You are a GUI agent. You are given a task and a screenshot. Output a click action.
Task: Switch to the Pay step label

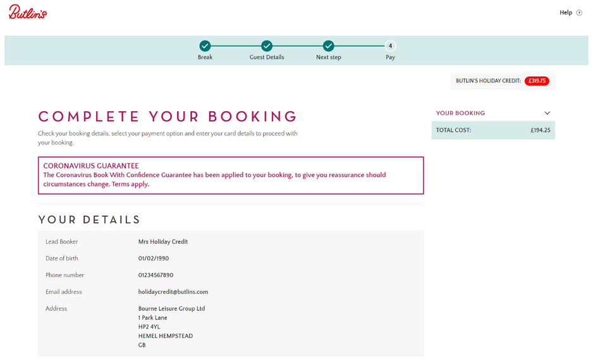(x=390, y=57)
